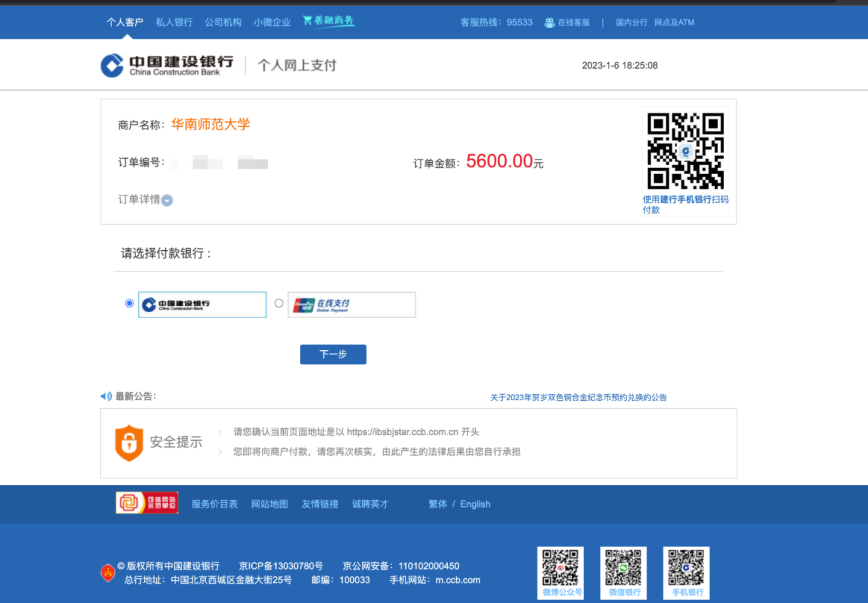Open 服务价目表 in the footer
This screenshot has width=868, height=603.
click(214, 504)
